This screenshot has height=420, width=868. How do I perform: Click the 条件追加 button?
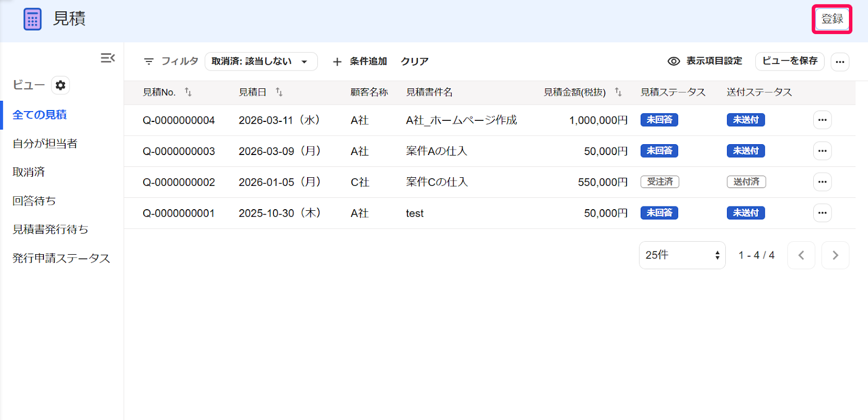point(368,61)
